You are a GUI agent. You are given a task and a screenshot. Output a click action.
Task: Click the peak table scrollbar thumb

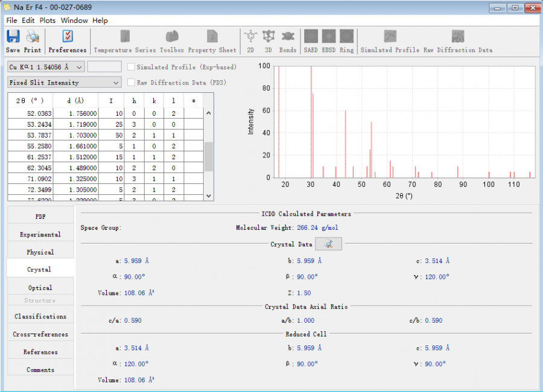tap(209, 157)
